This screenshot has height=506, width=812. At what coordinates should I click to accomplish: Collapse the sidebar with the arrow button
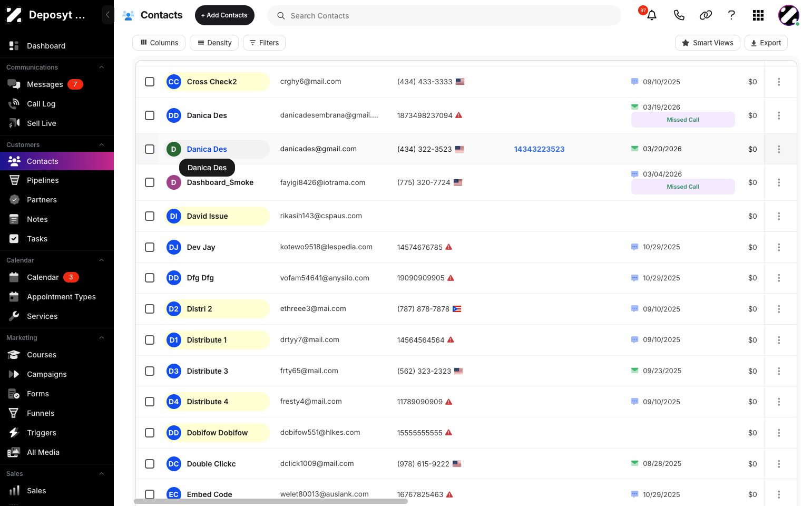point(107,15)
